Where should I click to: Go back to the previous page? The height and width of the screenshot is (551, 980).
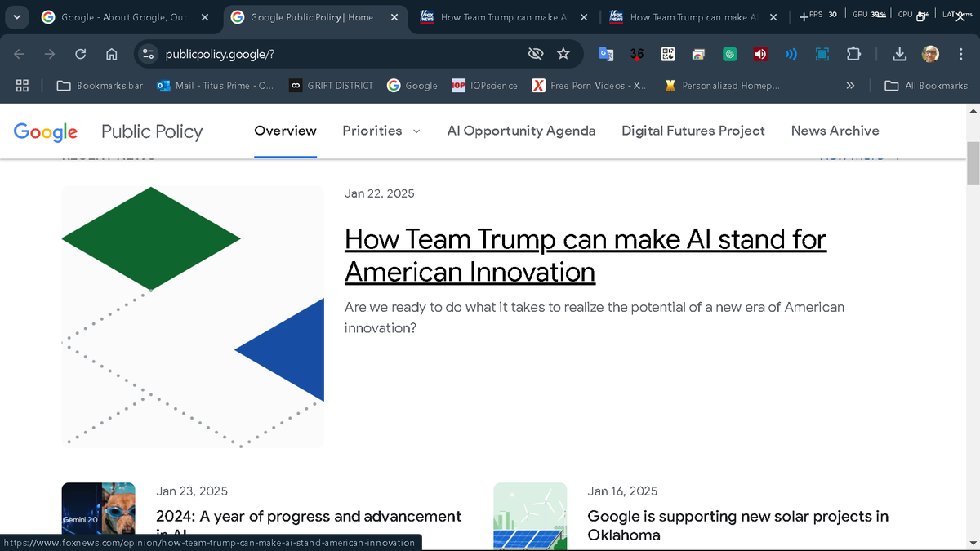19,54
